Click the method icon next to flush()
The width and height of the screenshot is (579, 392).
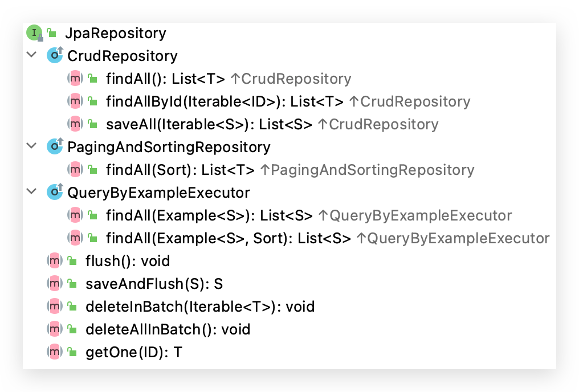(x=55, y=262)
